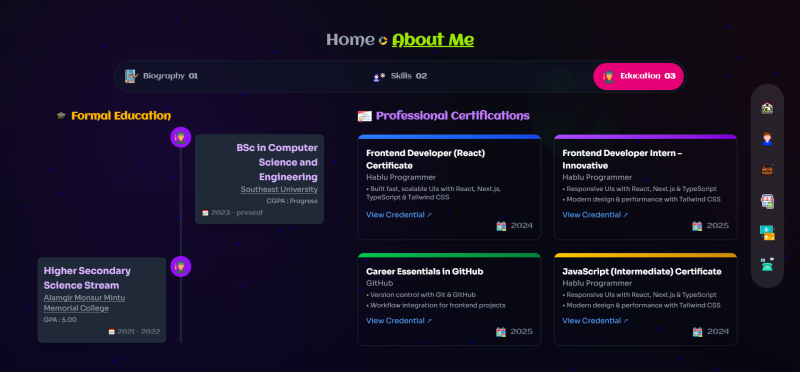Click the Formal Education heading
Screen dimensions: 800x372
(121, 116)
